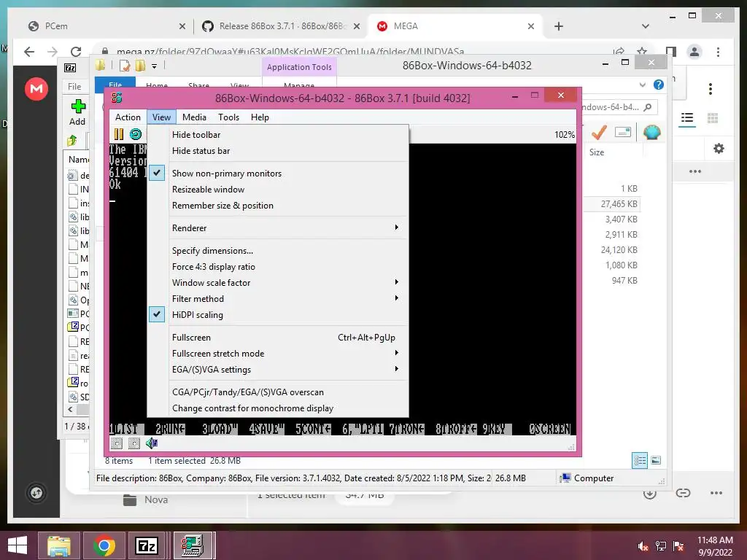Click the MEGA red logo in sidebar
The height and width of the screenshot is (560, 747).
pos(36,88)
